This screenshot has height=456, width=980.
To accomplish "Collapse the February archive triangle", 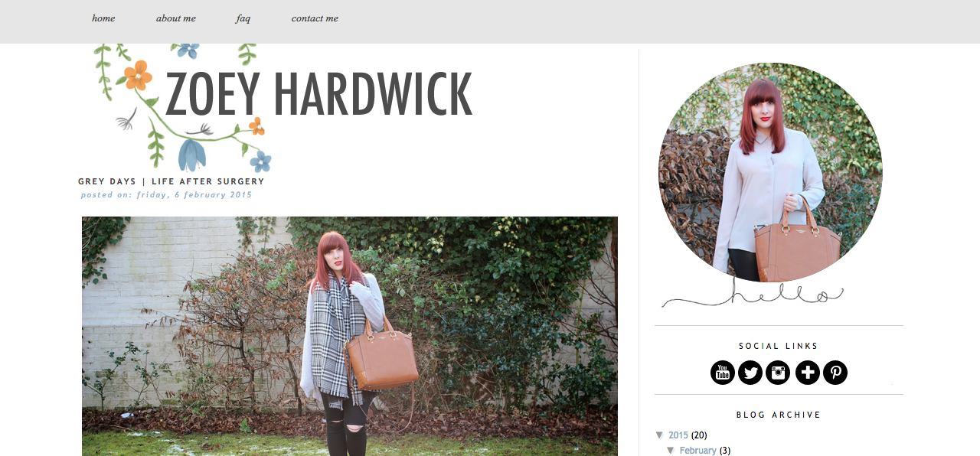I will tap(671, 451).
